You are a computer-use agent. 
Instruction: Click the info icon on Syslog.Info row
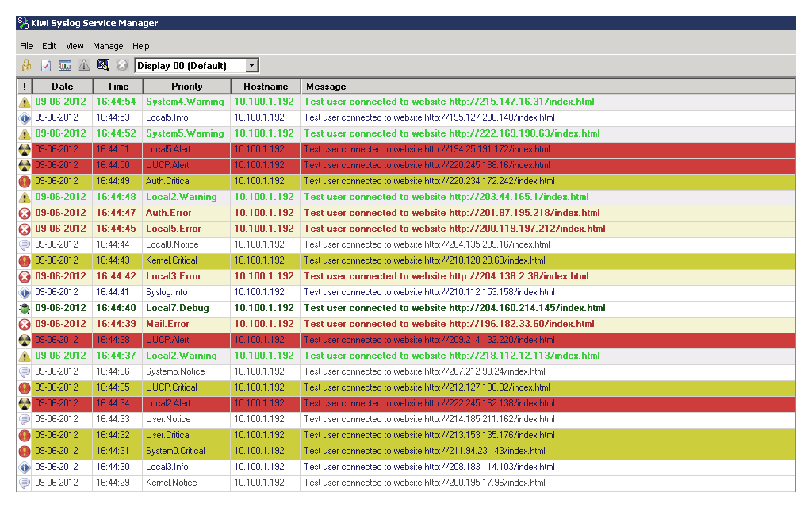tap(25, 292)
